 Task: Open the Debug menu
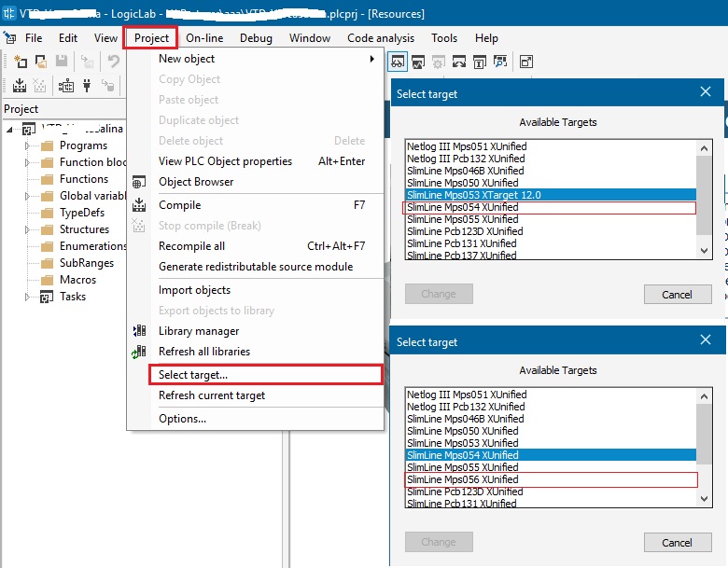256,38
